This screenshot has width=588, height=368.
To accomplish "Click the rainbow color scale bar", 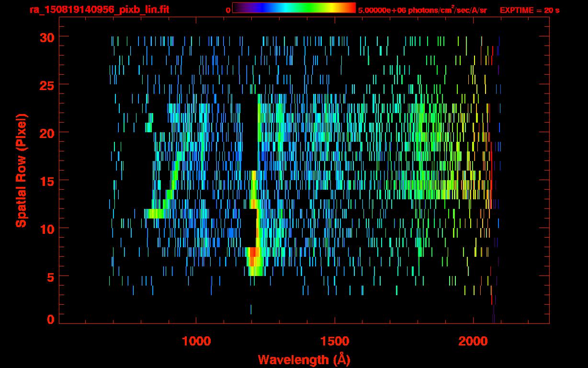I will [294, 8].
